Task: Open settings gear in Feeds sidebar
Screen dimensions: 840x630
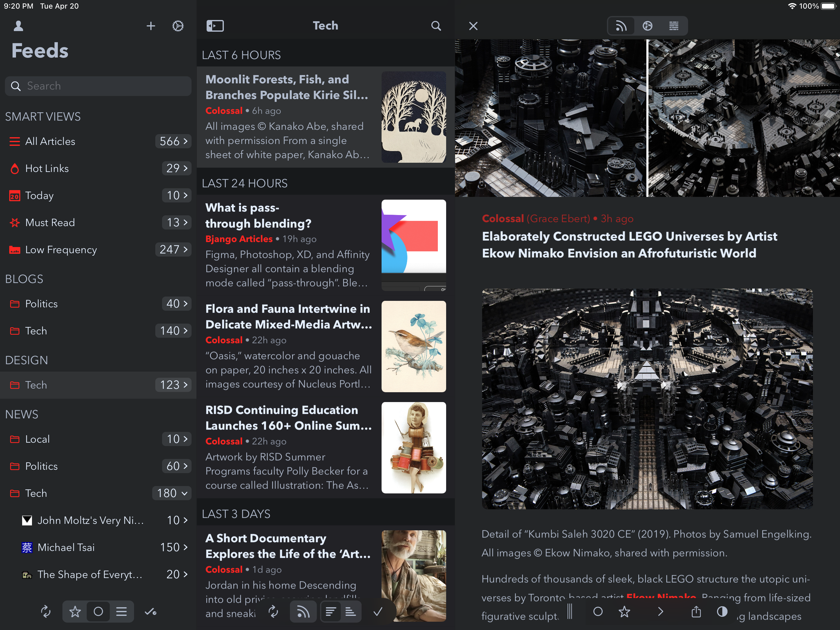Action: pos(178,26)
